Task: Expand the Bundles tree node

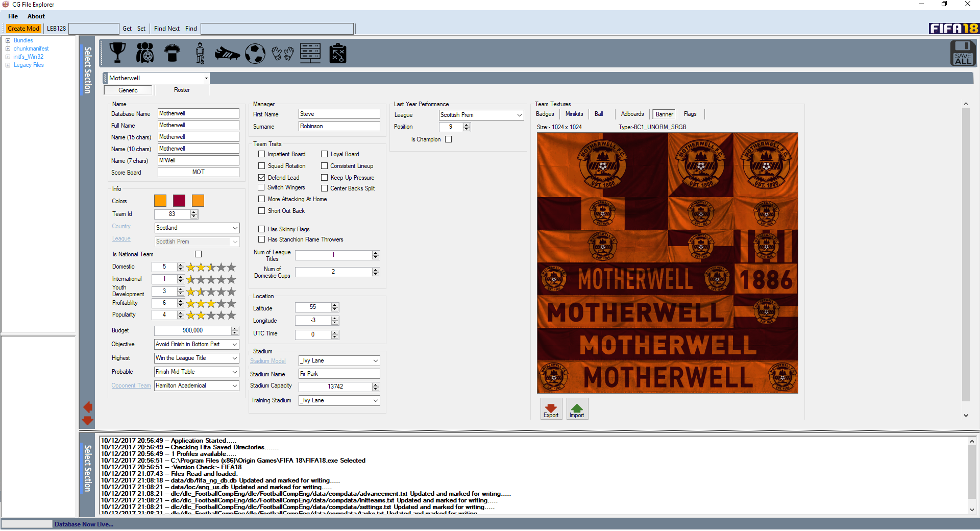Action: point(8,40)
